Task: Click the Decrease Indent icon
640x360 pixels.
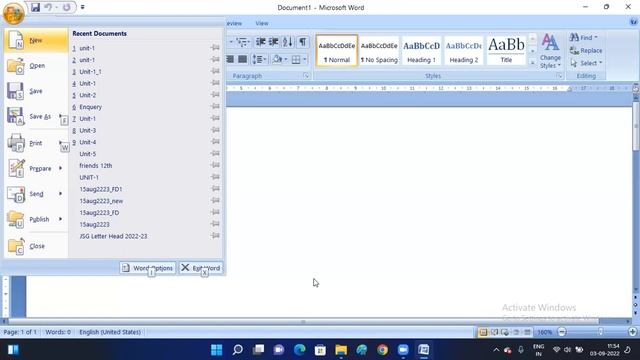Action: click(260, 42)
